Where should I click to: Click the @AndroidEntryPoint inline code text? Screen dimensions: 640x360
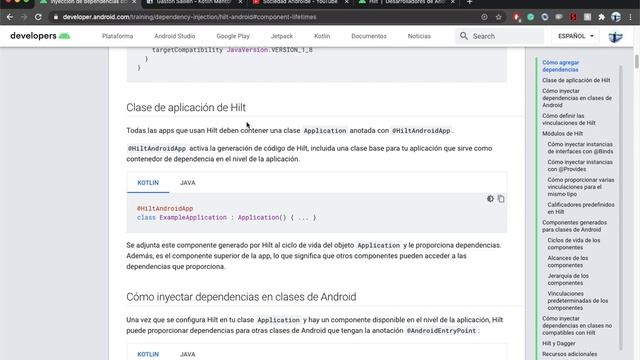pyautogui.click(x=441, y=331)
